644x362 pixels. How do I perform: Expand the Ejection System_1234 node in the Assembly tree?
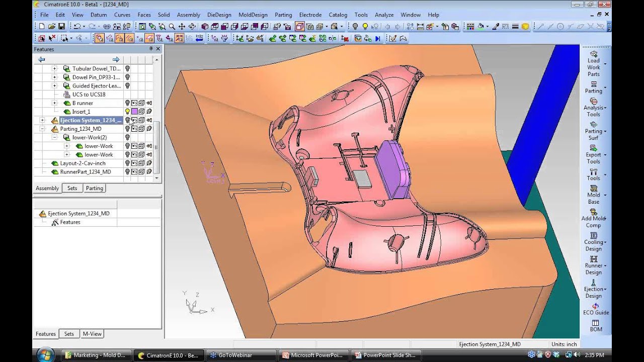[x=42, y=120]
